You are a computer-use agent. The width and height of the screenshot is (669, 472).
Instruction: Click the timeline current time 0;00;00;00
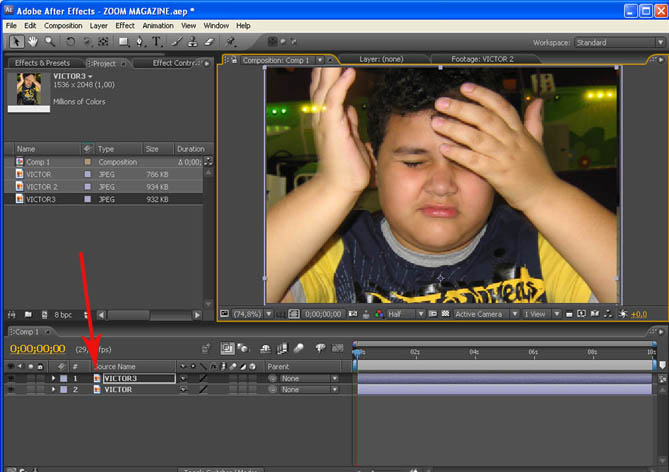pos(37,349)
